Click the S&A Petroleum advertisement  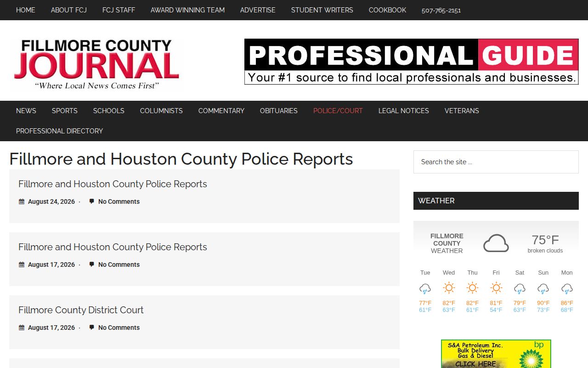pos(496,354)
